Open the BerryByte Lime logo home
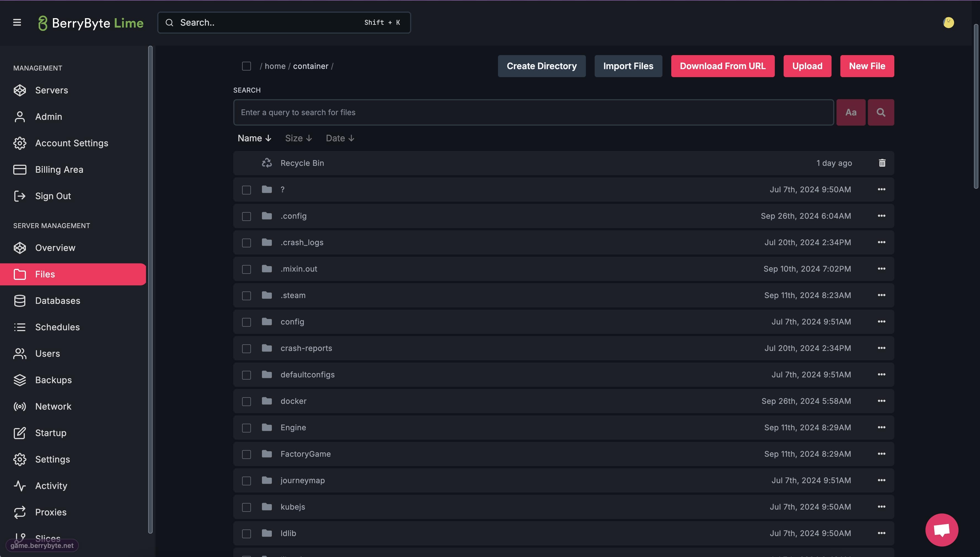This screenshot has width=980, height=557. [x=91, y=23]
